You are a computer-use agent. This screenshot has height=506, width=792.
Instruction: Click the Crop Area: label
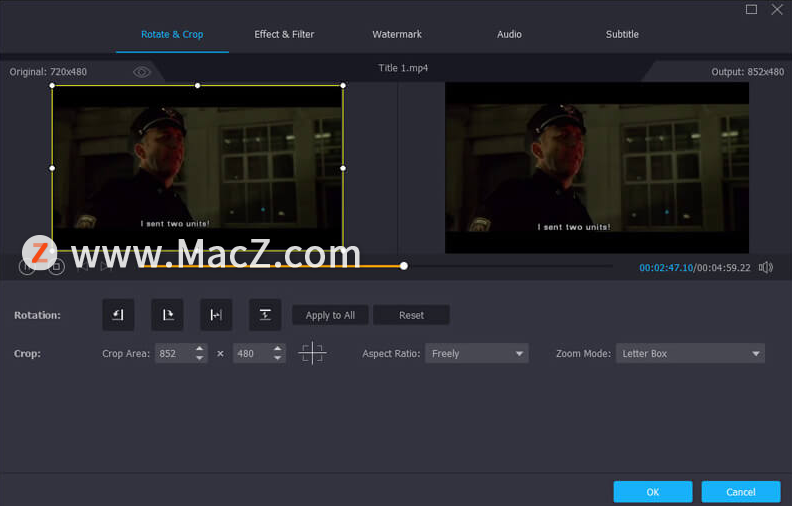pyautogui.click(x=126, y=353)
